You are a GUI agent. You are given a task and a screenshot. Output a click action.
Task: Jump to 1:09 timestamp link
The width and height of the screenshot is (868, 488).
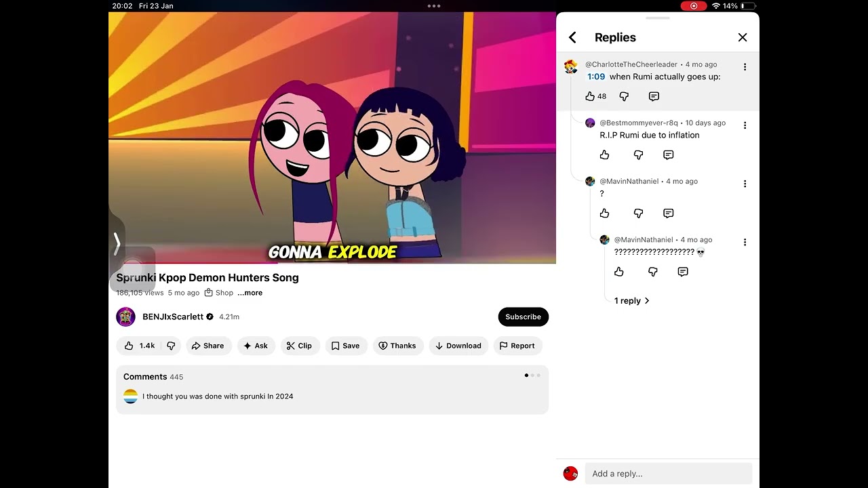point(596,77)
